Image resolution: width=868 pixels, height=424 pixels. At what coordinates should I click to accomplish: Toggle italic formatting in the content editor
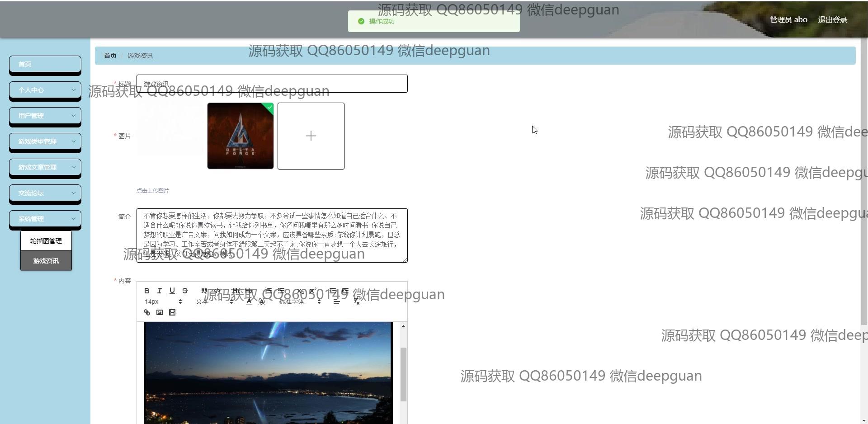coord(160,291)
